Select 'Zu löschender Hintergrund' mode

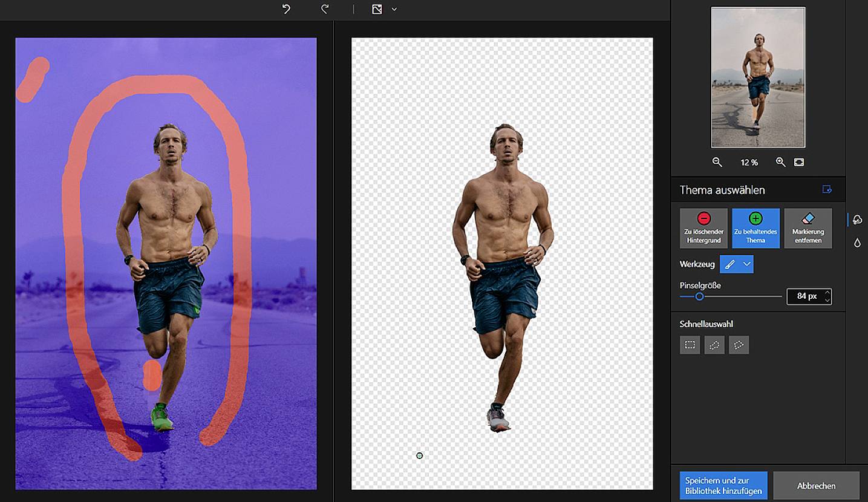point(703,228)
